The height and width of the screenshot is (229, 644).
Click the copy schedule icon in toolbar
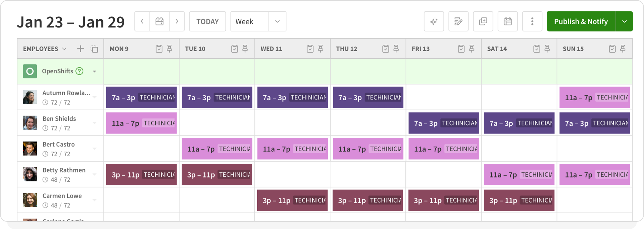[483, 21]
